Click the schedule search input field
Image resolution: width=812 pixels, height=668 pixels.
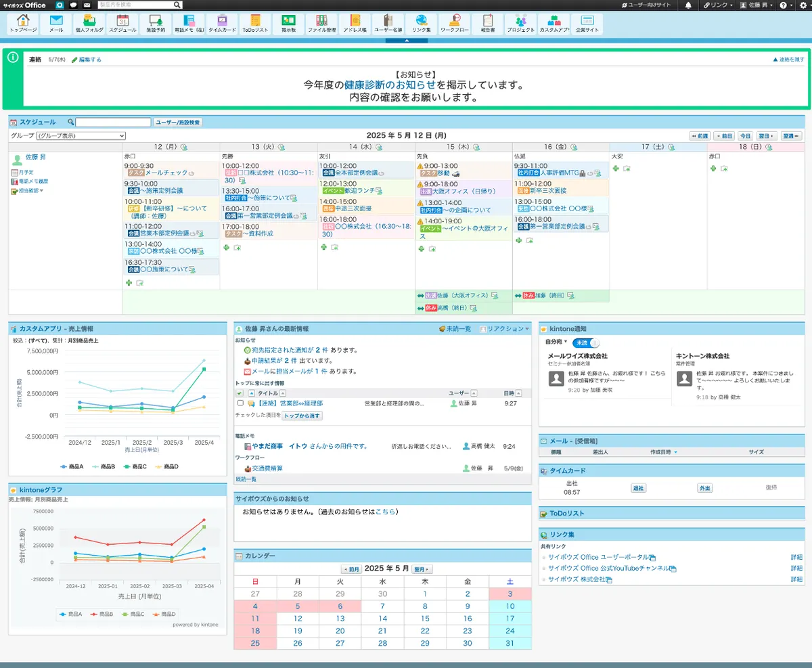coord(113,123)
